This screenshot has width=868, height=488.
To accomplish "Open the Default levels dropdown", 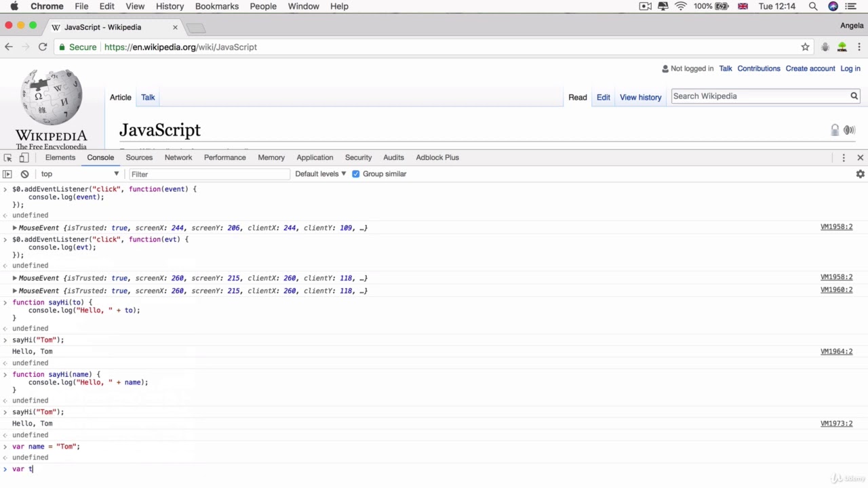I will coord(320,174).
